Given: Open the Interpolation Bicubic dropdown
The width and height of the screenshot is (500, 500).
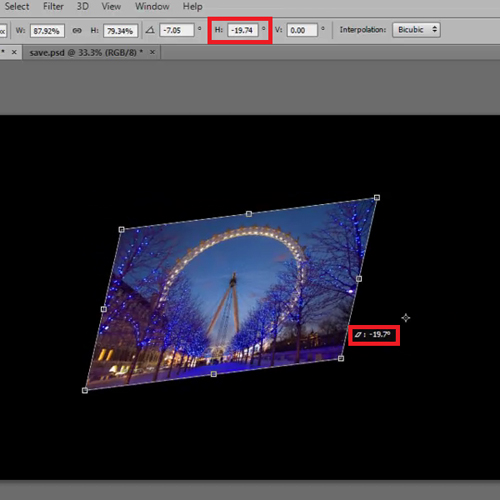Looking at the screenshot, I should coord(416,30).
